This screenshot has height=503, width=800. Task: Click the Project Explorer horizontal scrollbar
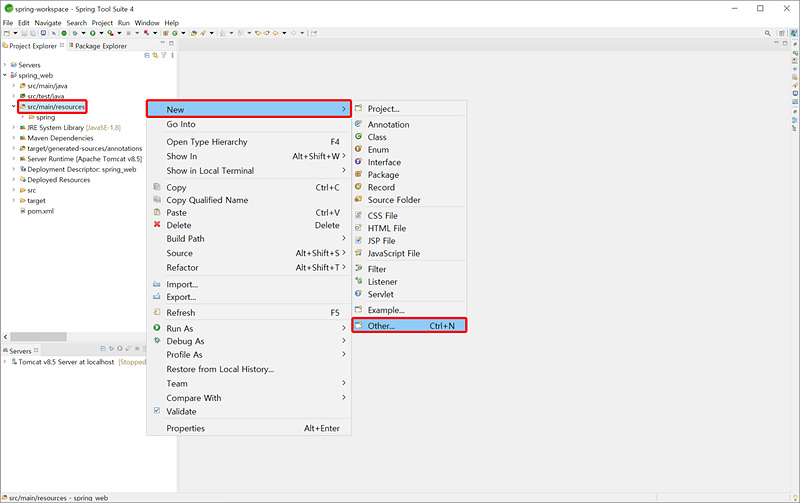(38, 337)
